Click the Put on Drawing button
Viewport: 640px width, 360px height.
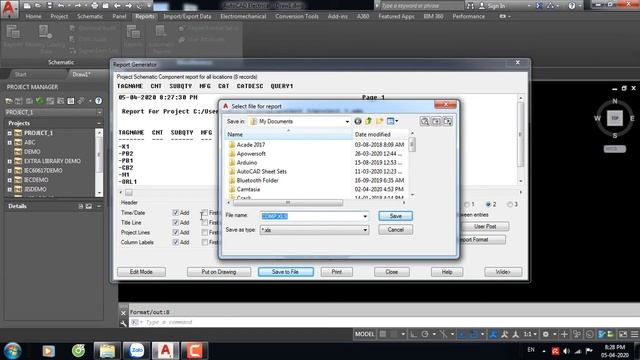coord(219,272)
